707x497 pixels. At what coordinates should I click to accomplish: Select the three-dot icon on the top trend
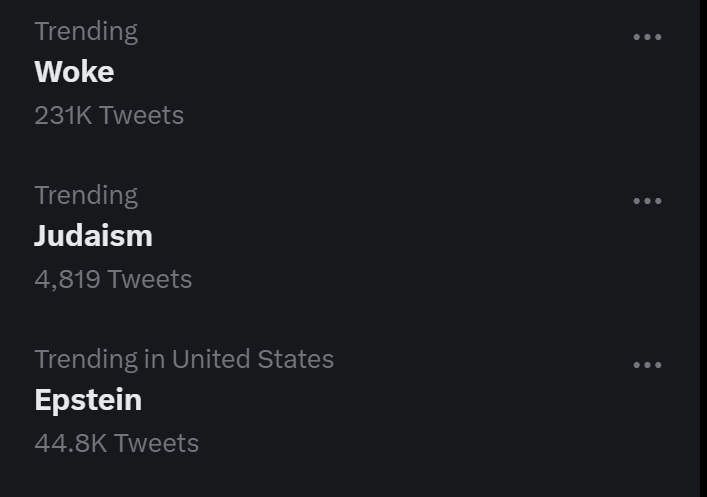pos(647,37)
